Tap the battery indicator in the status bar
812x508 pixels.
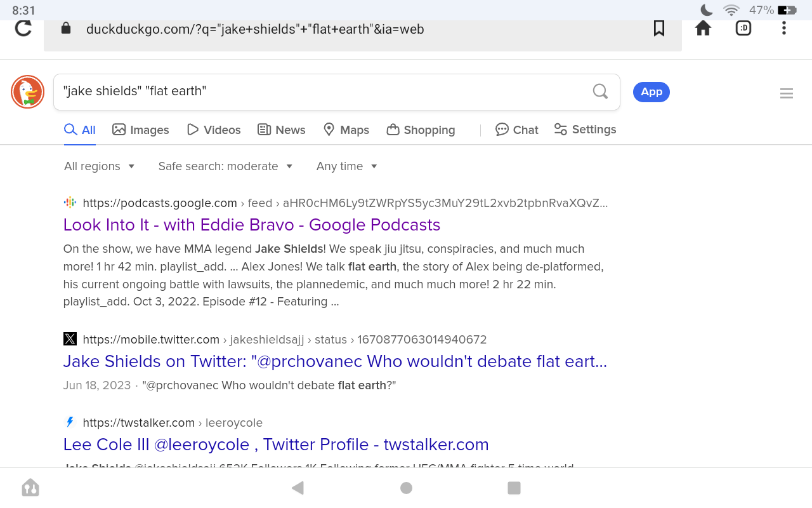(x=787, y=10)
